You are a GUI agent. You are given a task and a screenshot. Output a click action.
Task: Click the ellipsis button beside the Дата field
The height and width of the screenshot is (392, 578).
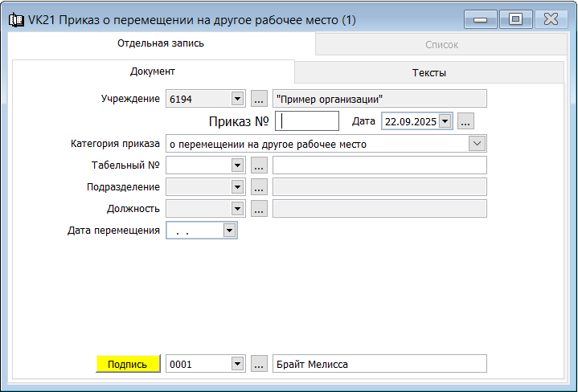click(x=467, y=121)
